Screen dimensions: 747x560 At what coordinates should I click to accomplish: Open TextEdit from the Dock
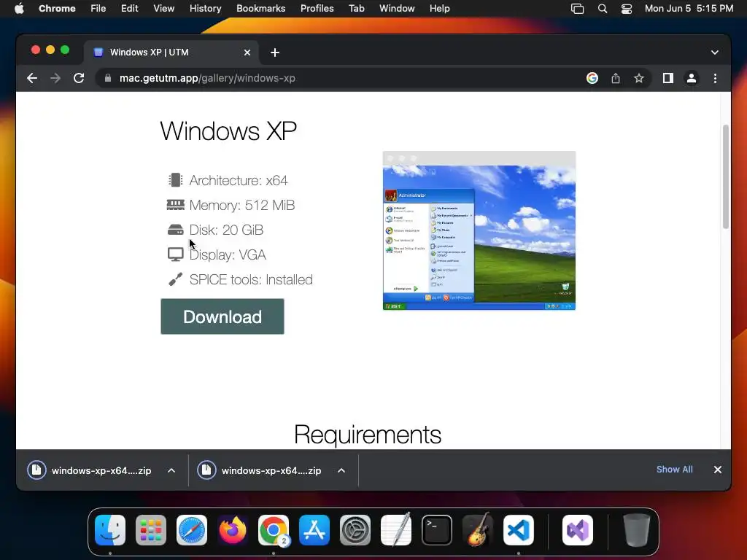pyautogui.click(x=396, y=530)
